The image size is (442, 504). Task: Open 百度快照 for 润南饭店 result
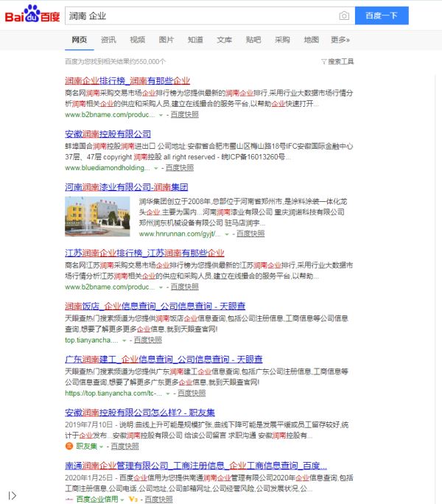coord(148,340)
